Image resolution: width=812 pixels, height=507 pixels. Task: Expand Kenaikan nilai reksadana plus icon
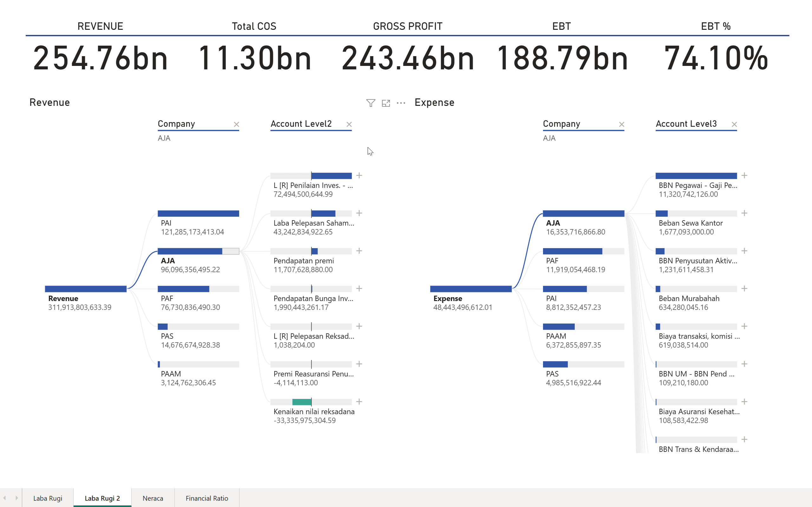pos(359,402)
